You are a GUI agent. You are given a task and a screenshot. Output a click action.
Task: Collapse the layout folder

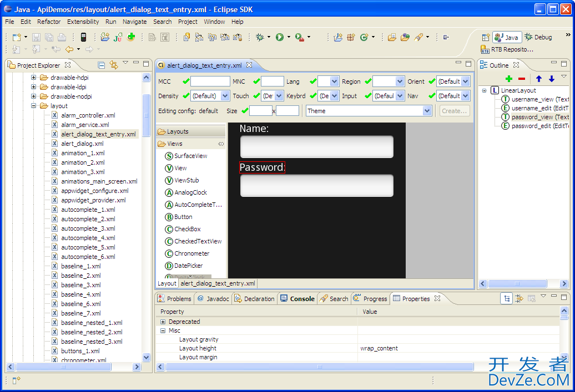pyautogui.click(x=33, y=106)
